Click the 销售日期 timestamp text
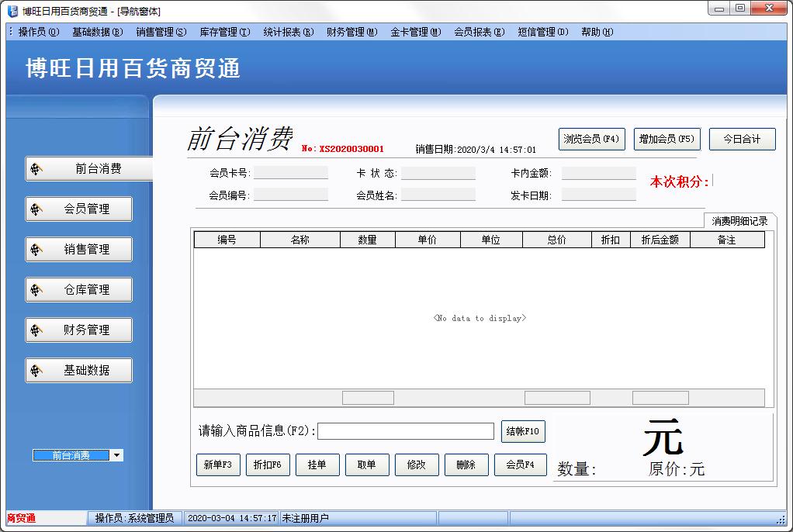Screen dimensions: 793x532 tap(476, 149)
